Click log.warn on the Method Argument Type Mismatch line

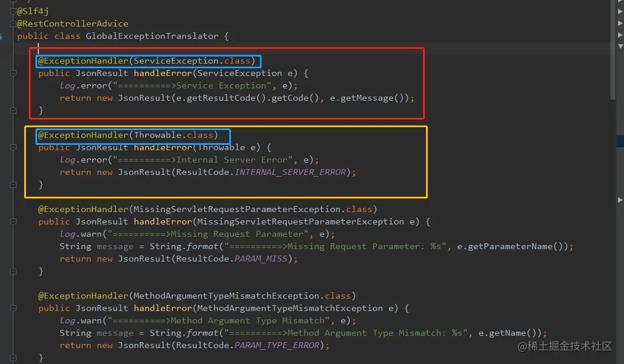81,320
